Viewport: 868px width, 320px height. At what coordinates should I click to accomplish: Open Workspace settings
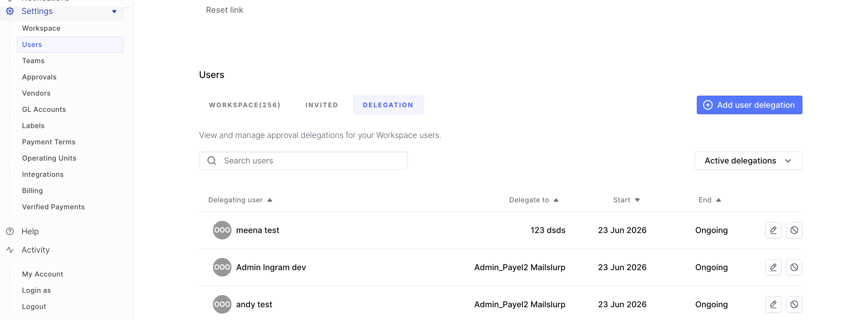pos(41,28)
